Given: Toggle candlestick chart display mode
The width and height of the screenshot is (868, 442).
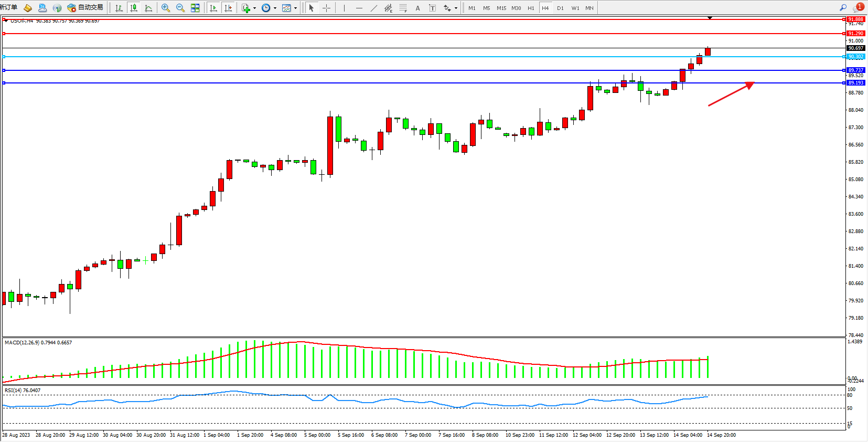Looking at the screenshot, I should [134, 8].
